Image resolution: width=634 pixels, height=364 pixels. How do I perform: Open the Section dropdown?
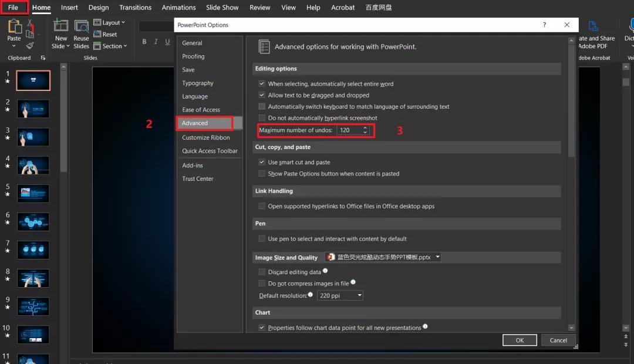coord(110,46)
